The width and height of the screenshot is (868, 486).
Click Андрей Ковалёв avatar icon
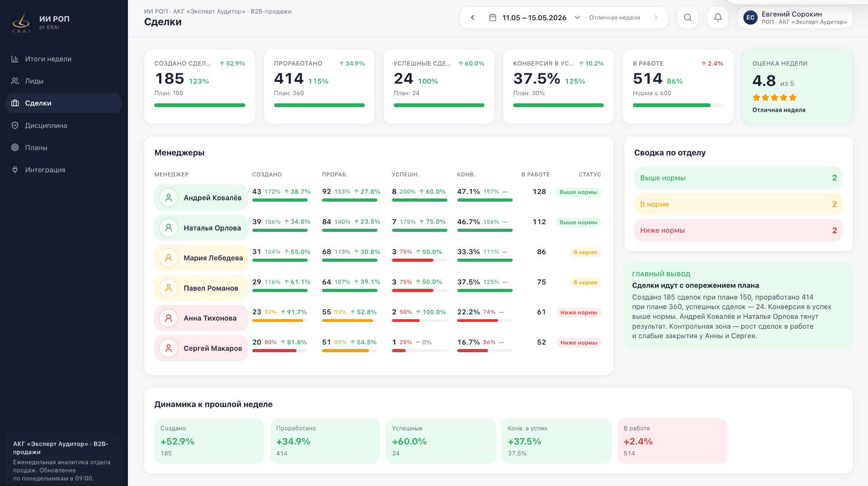(169, 198)
